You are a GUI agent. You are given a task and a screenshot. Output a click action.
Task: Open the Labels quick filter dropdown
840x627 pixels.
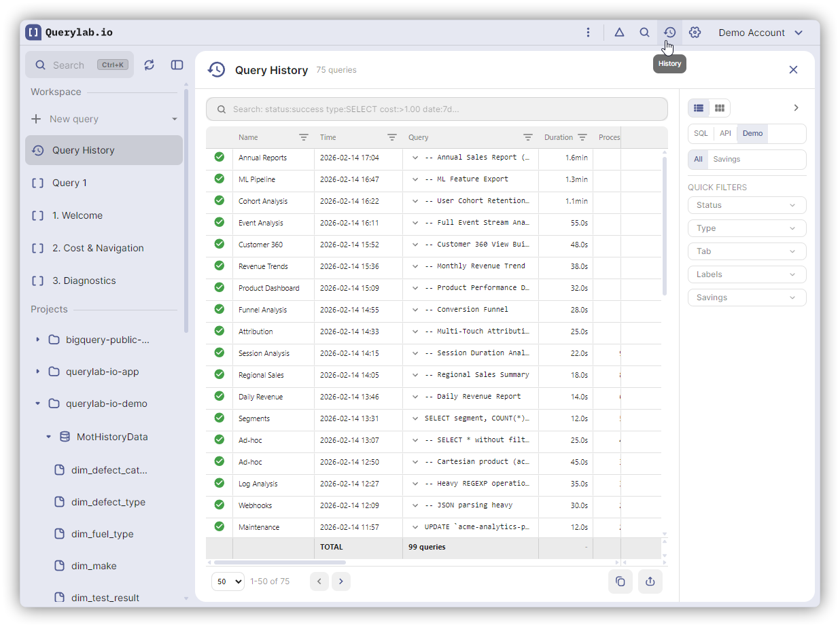(x=746, y=274)
